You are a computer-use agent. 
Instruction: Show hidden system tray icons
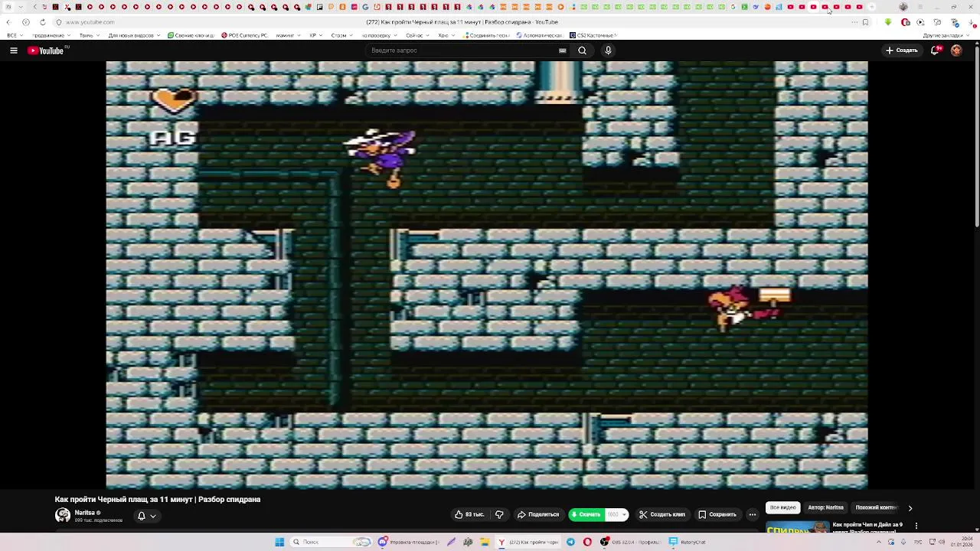point(880,542)
